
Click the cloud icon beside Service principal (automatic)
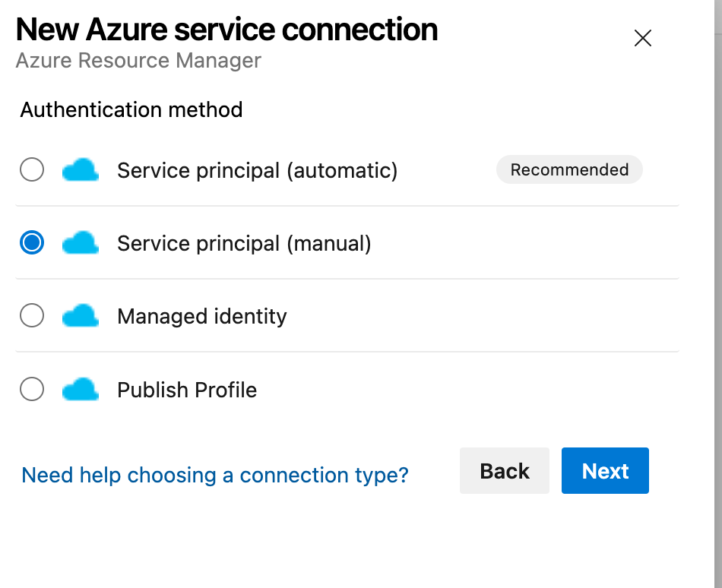[x=81, y=170]
